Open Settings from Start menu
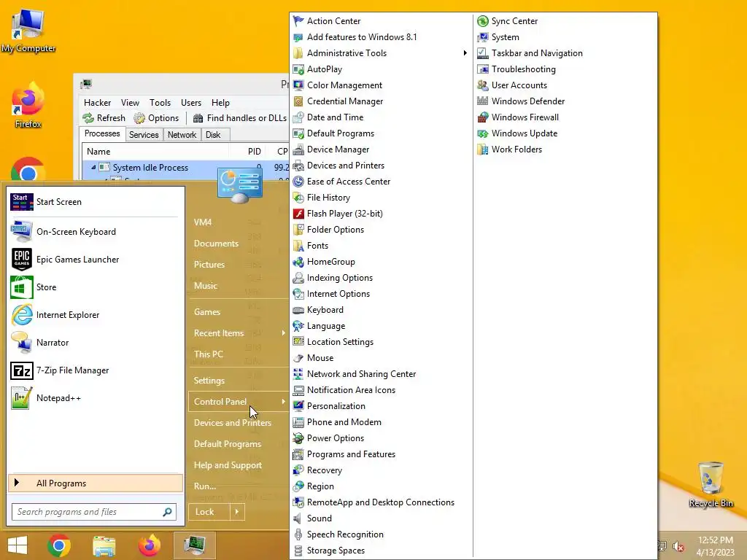Screen dimensions: 747x560 coord(209,381)
